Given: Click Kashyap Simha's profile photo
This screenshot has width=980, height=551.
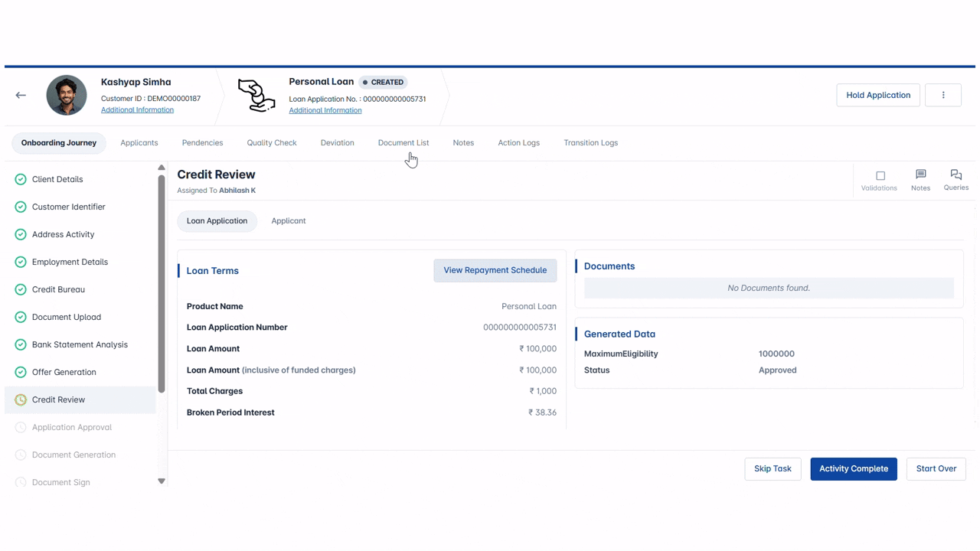Looking at the screenshot, I should 67,95.
